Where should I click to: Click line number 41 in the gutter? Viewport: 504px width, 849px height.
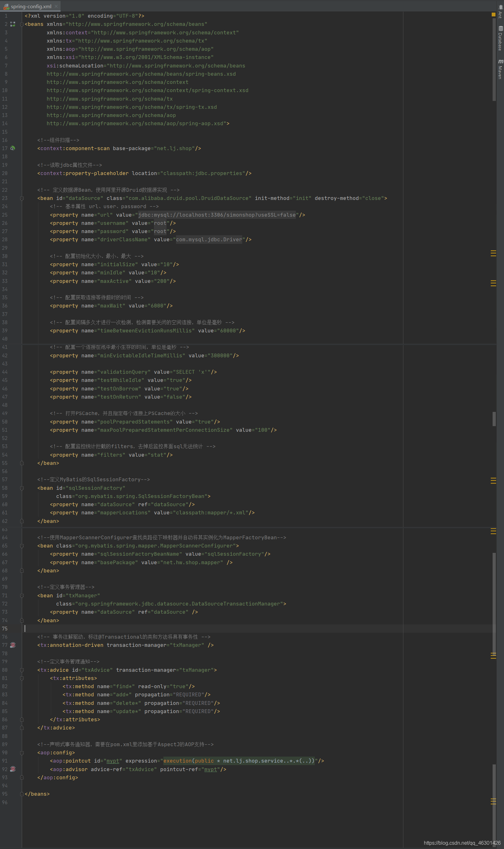[x=5, y=348]
